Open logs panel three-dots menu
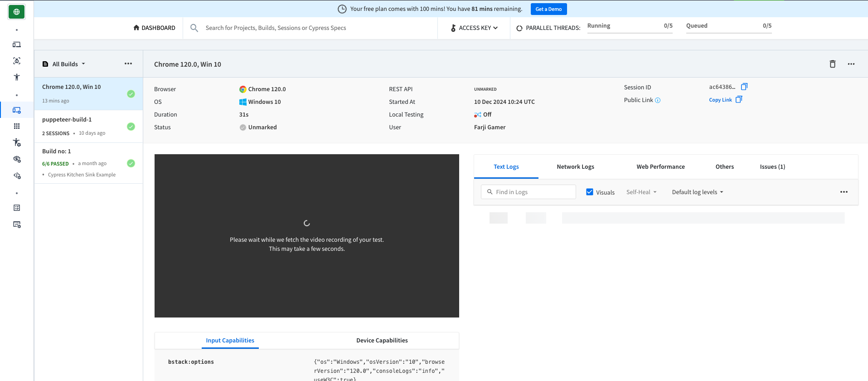Screen dimensions: 868x381 pos(844,192)
